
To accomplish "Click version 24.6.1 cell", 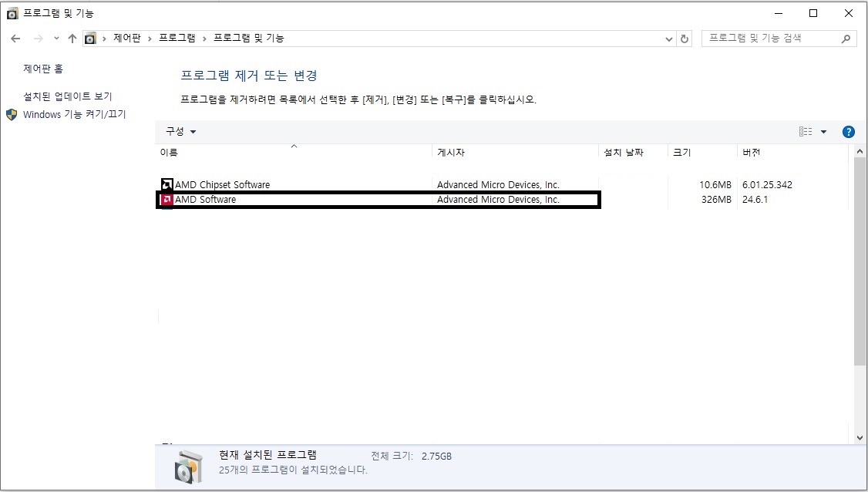I will (x=755, y=200).
